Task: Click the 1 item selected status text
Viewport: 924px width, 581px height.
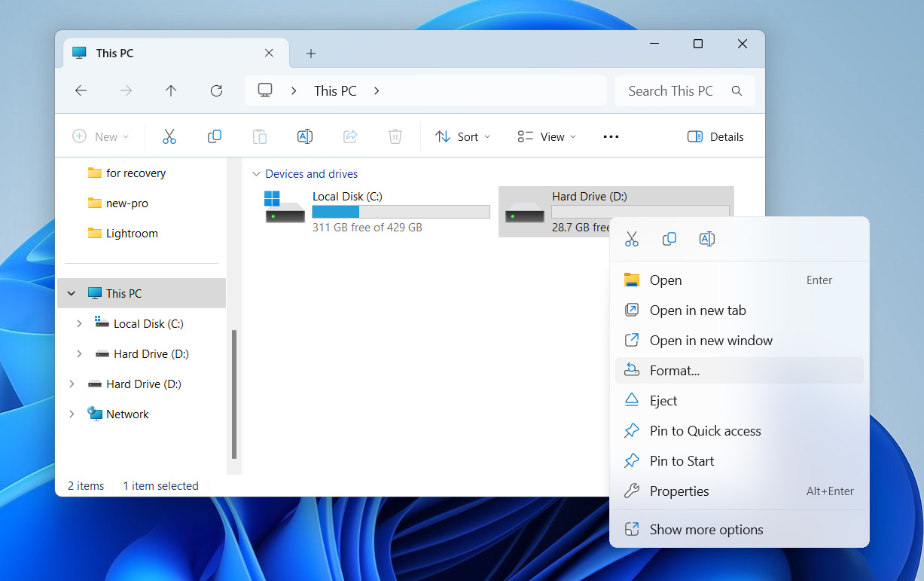Action: [161, 486]
